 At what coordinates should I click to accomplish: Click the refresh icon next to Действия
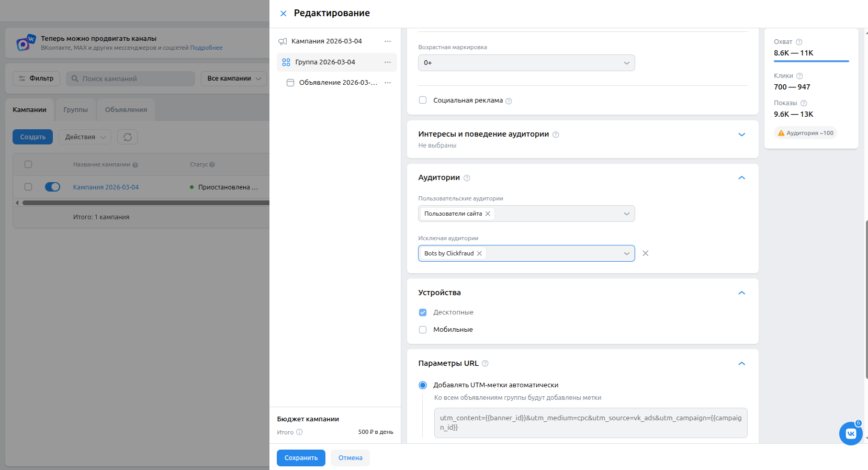127,137
